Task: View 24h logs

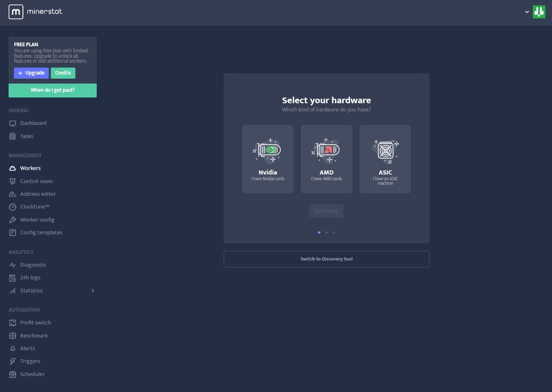Action: pyautogui.click(x=30, y=278)
